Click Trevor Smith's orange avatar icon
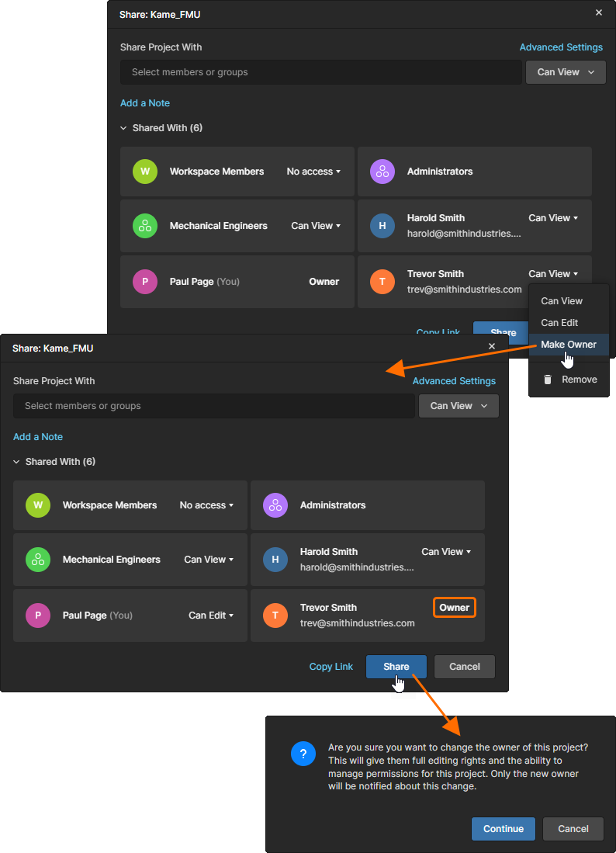The image size is (616, 853). tap(275, 615)
